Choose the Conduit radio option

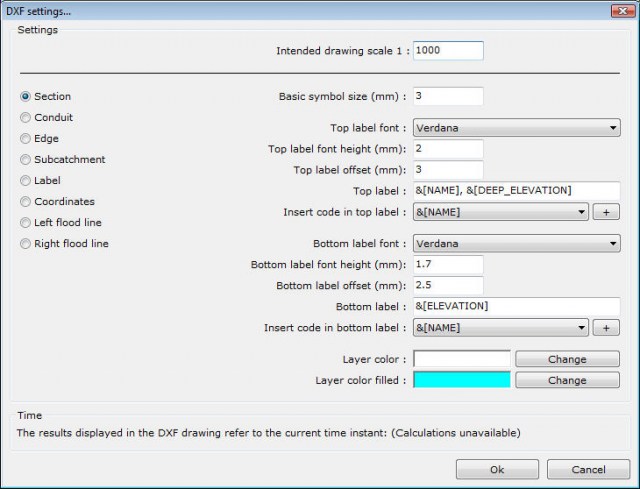pos(26,118)
